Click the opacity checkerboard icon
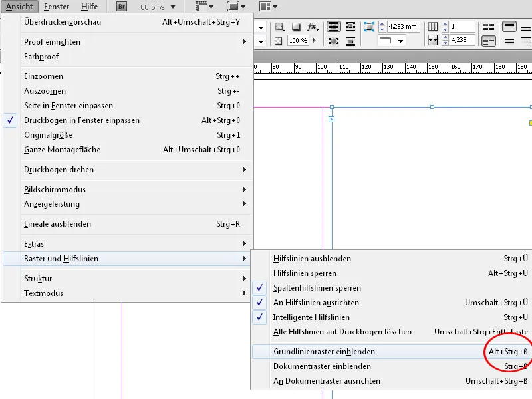 (x=278, y=41)
